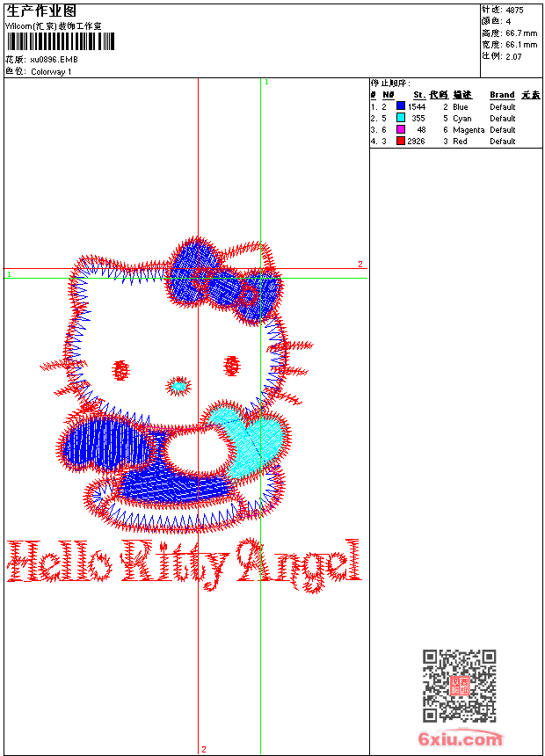This screenshot has width=545, height=756.
Task: Select stitch count '1544' in the Blue row
Action: tap(417, 106)
